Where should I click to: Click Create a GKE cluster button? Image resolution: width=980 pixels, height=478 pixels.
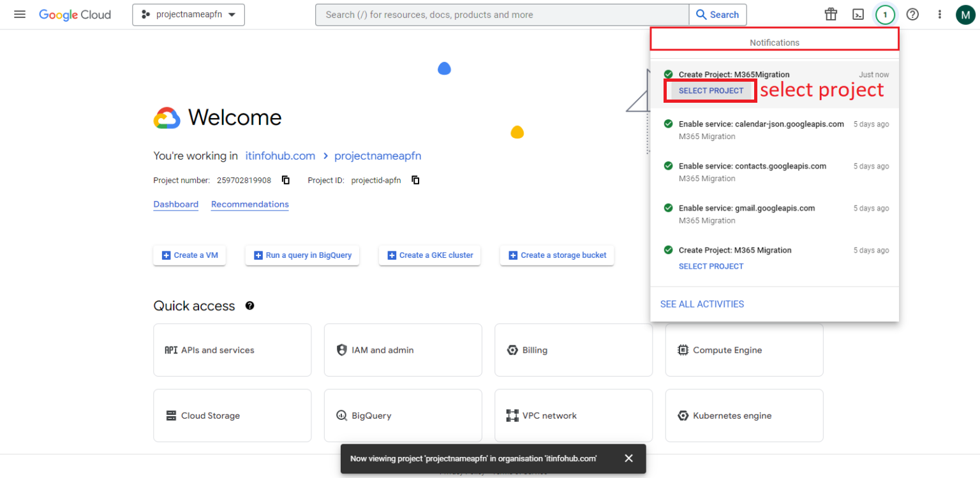430,255
